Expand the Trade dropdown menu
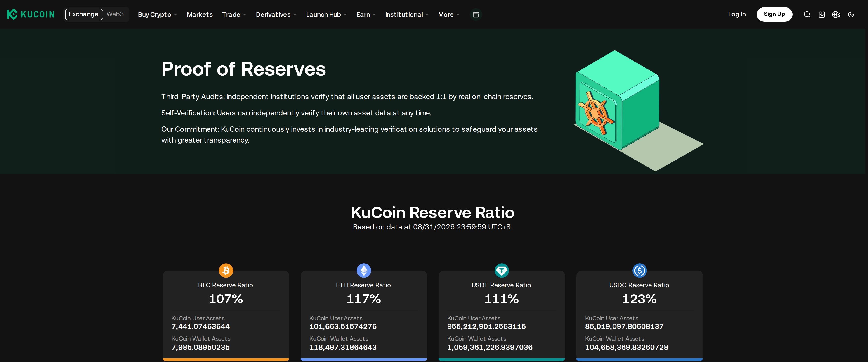Image resolution: width=868 pixels, height=362 pixels. point(234,14)
